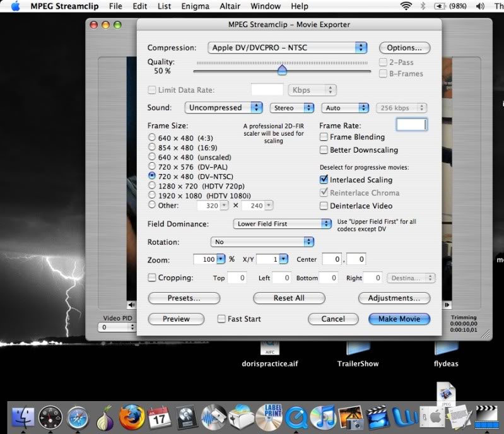Open the X/Y ratio dropdown arrow
Viewport: 504px width, 434px height.
pyautogui.click(x=283, y=259)
